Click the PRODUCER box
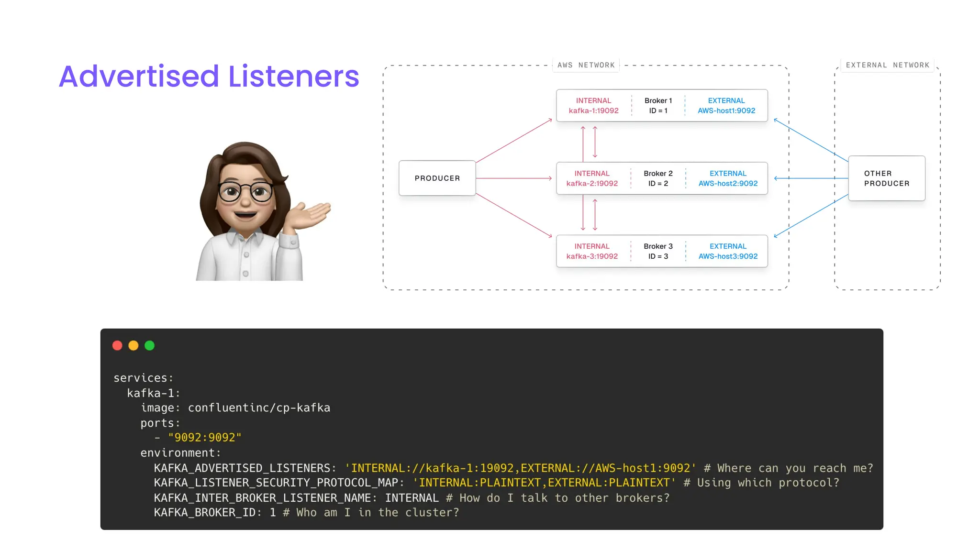Screen dimensions: 980x551 (437, 178)
